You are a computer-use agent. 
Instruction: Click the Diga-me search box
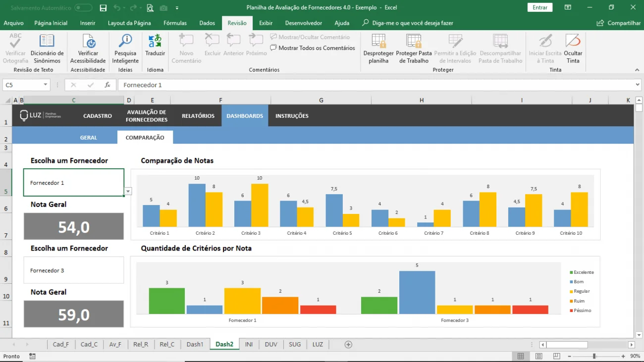408,23
